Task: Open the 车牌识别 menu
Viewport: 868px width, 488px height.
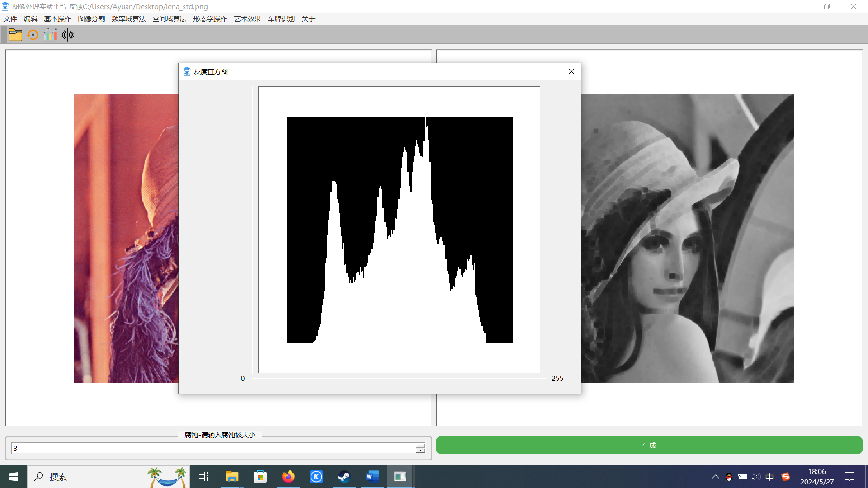Action: point(281,19)
